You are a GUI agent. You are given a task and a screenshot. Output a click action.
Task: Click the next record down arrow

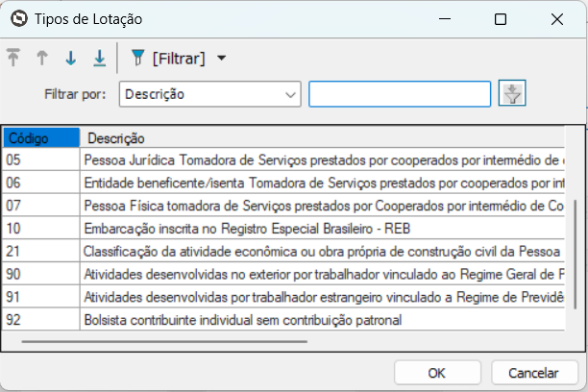(x=70, y=59)
